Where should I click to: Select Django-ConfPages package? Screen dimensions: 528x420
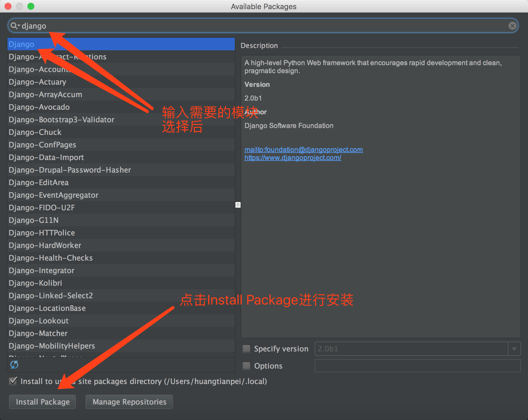tap(121, 145)
